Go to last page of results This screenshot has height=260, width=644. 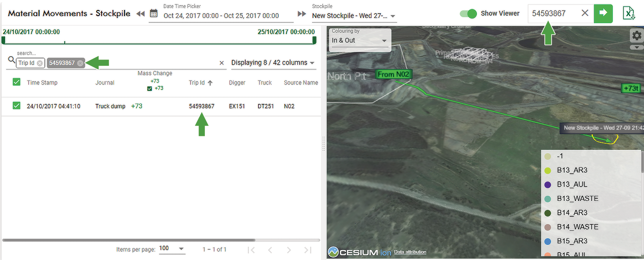[x=308, y=250]
